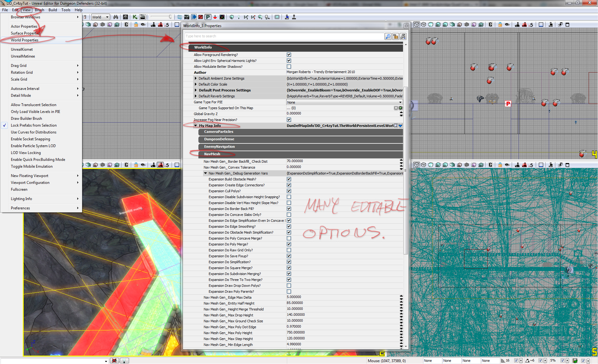
Task: Click the Build Geometry cube icon in main toolbar
Action: [x=231, y=17]
